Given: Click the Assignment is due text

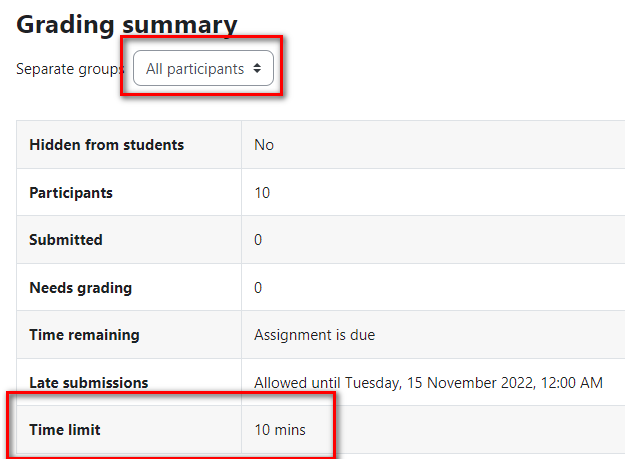Looking at the screenshot, I should coord(314,335).
